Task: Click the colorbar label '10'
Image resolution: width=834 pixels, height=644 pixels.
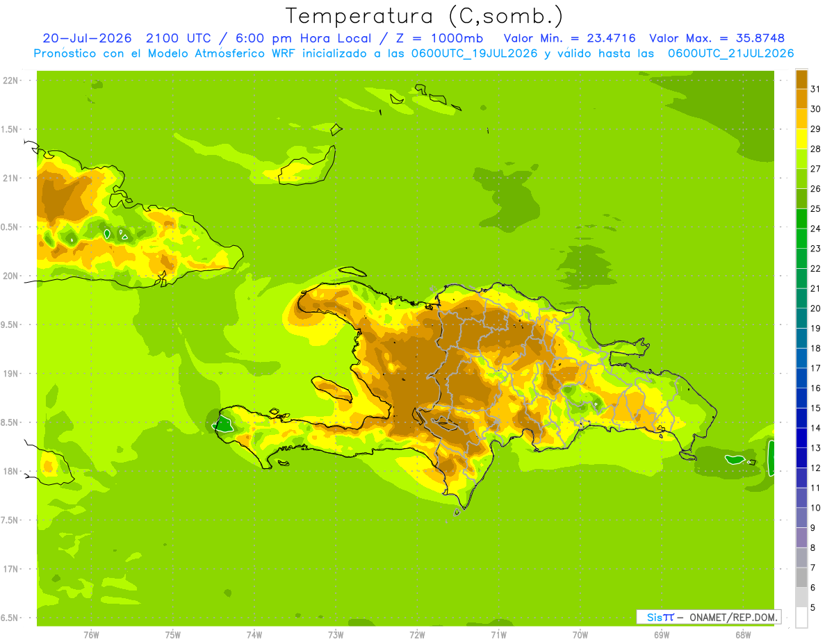Action: 815,508
